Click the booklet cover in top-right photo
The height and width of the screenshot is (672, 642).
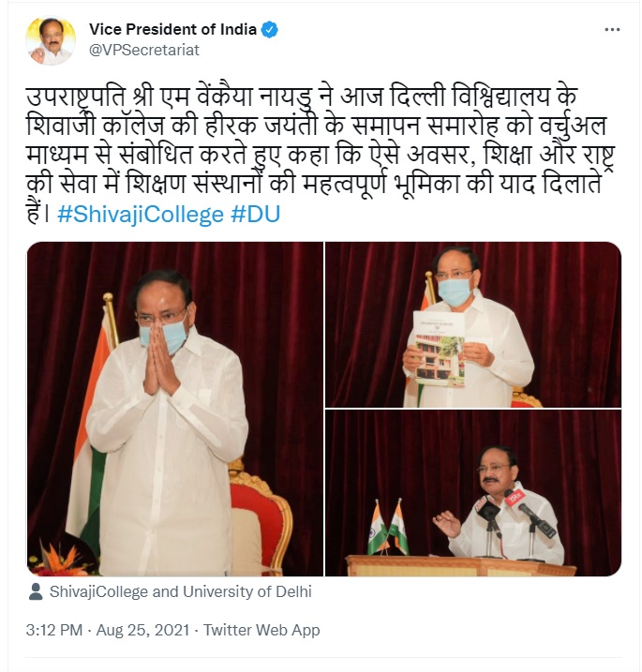[x=440, y=350]
